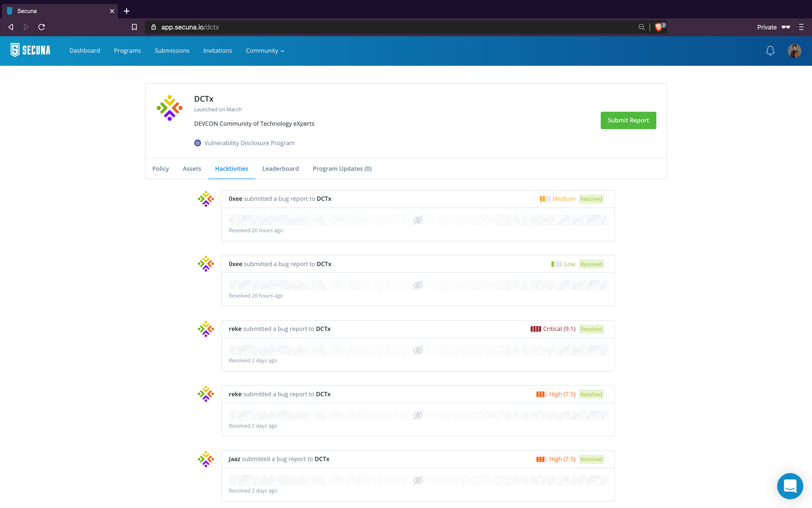Click DCTx link in Jaaz report
Screen dimensions: 812x508
coord(322,459)
